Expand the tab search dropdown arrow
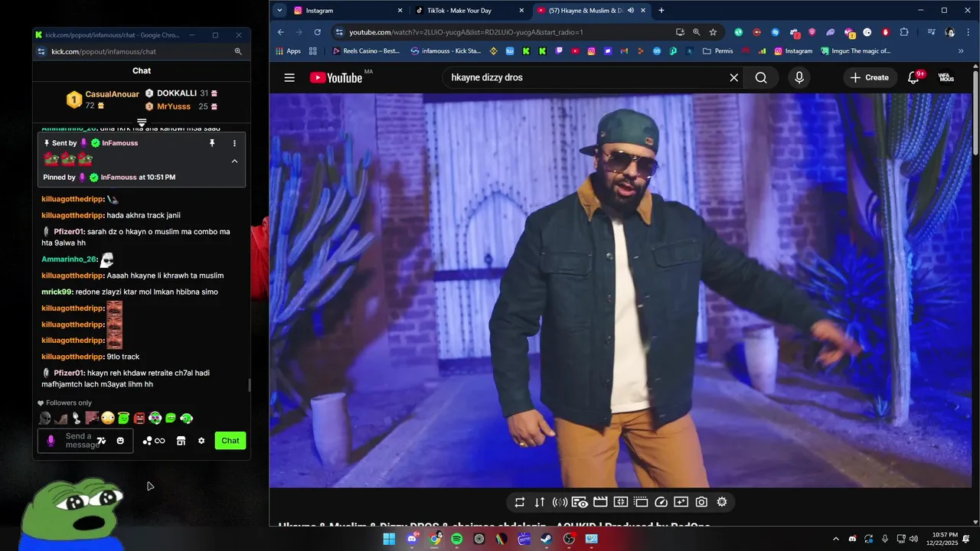This screenshot has height=551, width=980. tap(279, 11)
